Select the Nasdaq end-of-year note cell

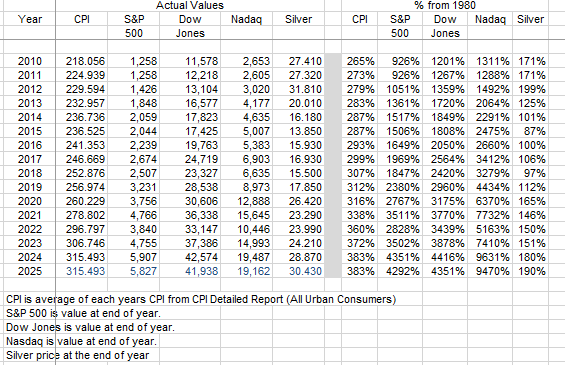pos(81,341)
